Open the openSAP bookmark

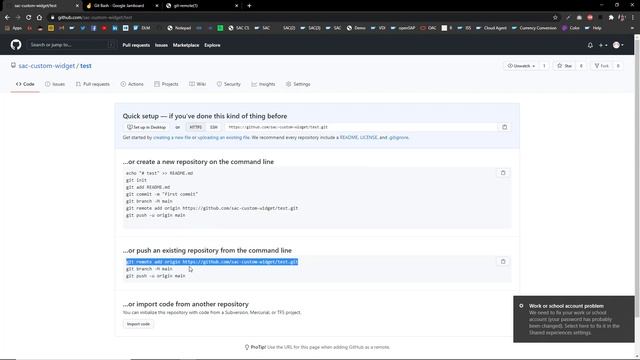click(403, 28)
